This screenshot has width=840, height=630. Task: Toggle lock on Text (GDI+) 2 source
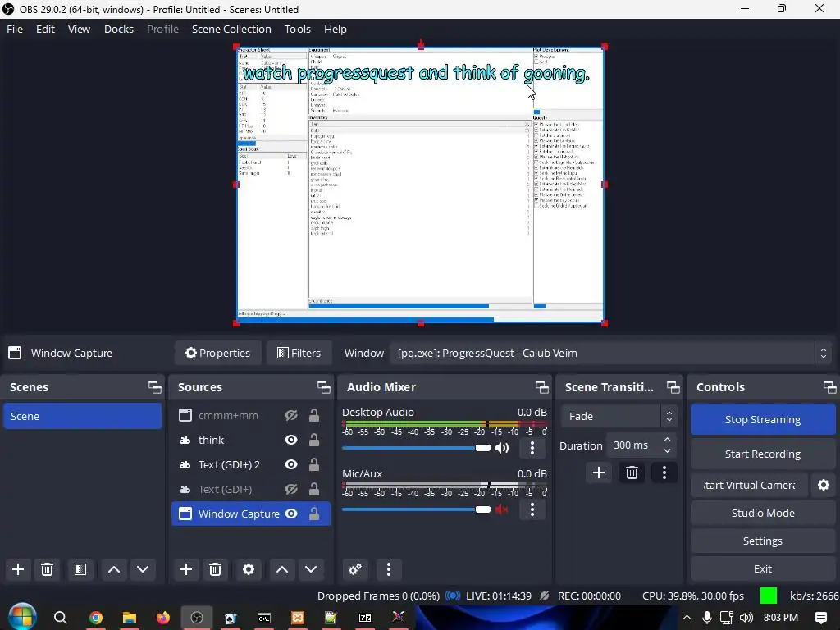pos(314,464)
